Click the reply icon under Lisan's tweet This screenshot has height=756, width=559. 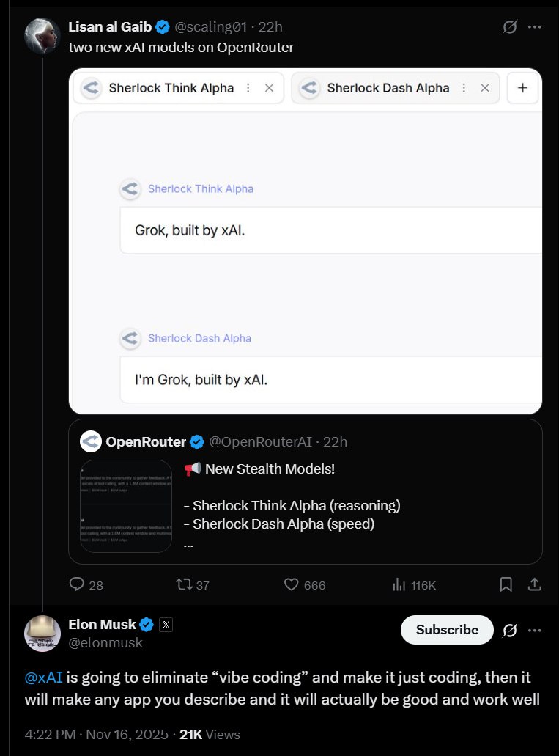click(x=76, y=584)
